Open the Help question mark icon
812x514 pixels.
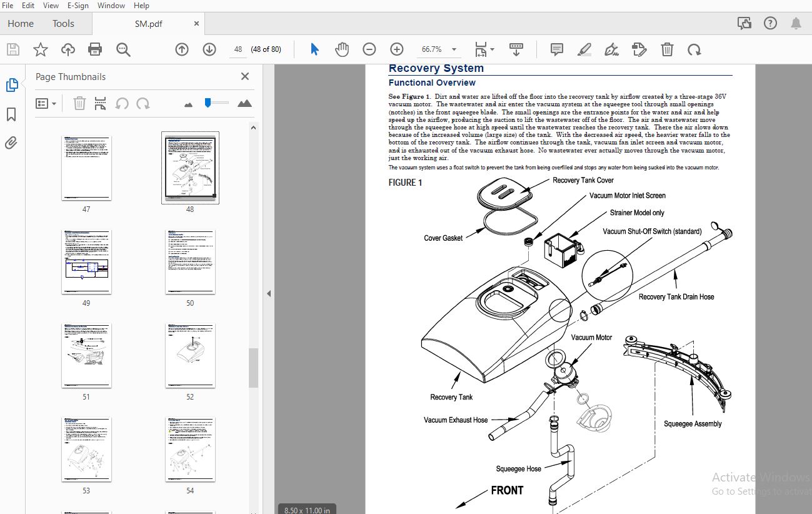point(770,24)
